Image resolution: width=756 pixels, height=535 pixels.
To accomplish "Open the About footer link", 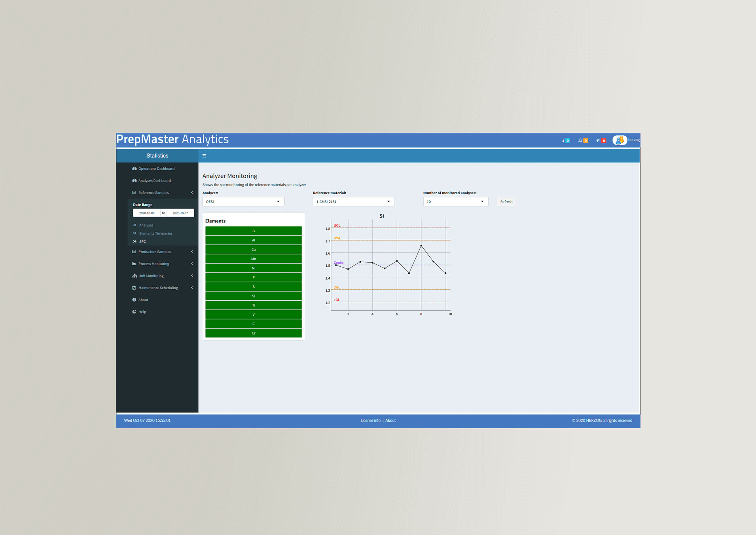I will 390,421.
